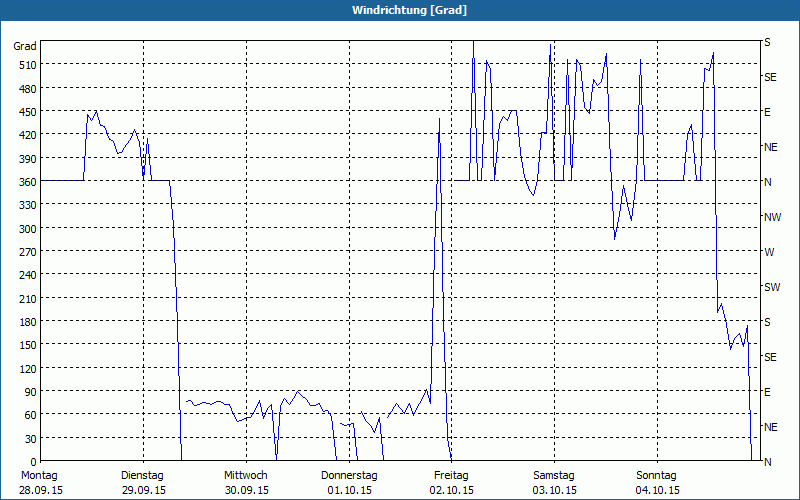Screen dimensions: 800x500
Task: Select the 210 y-axis value
Action: (x=28, y=298)
